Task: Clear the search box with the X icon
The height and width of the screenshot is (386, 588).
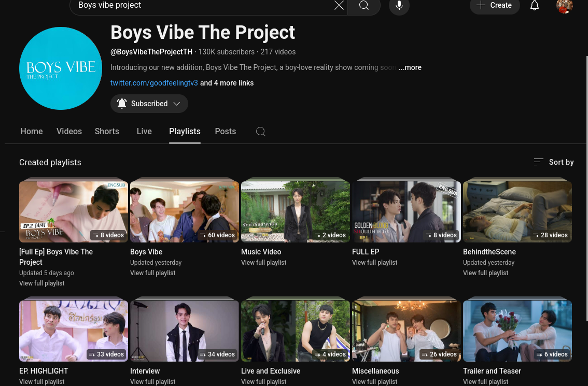Action: 339,5
